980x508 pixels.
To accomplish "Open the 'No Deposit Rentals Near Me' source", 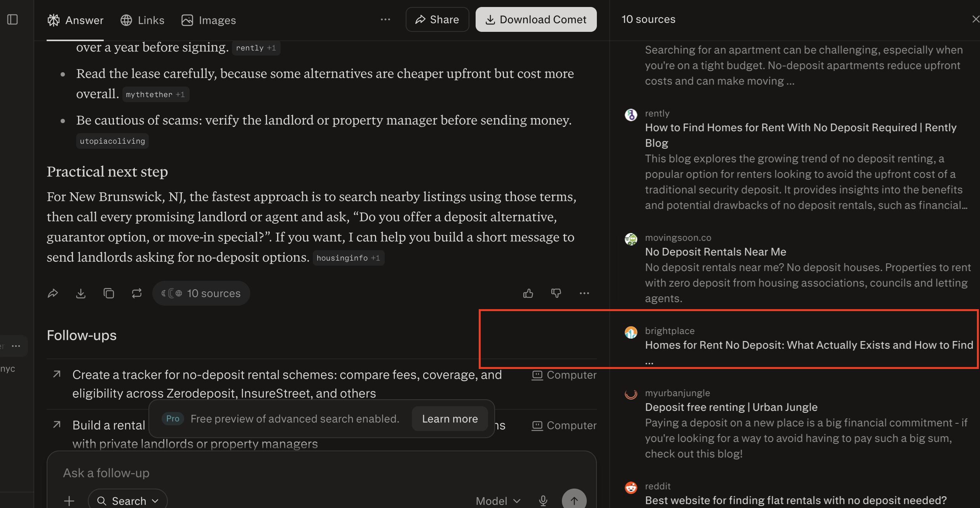I will (x=716, y=252).
